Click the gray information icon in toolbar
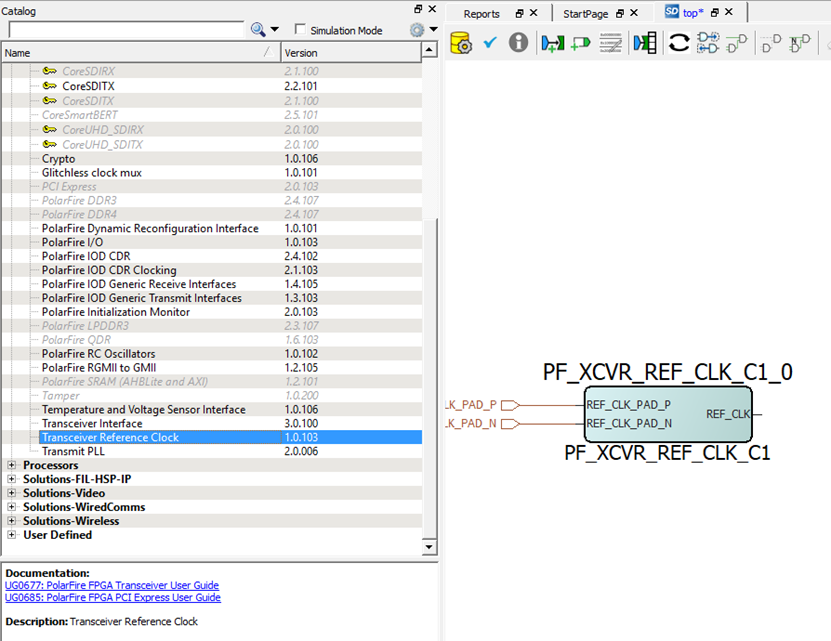Viewport: 831px width, 641px height. point(518,43)
